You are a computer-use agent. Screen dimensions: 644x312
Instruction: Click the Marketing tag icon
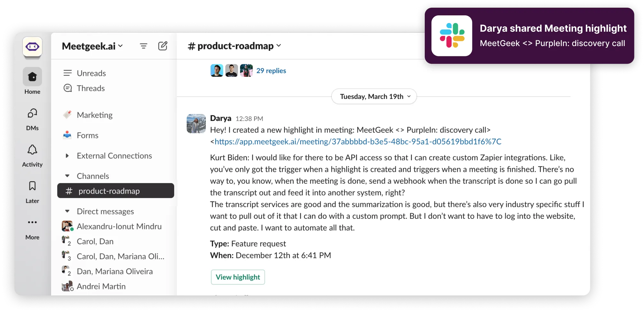tap(67, 115)
